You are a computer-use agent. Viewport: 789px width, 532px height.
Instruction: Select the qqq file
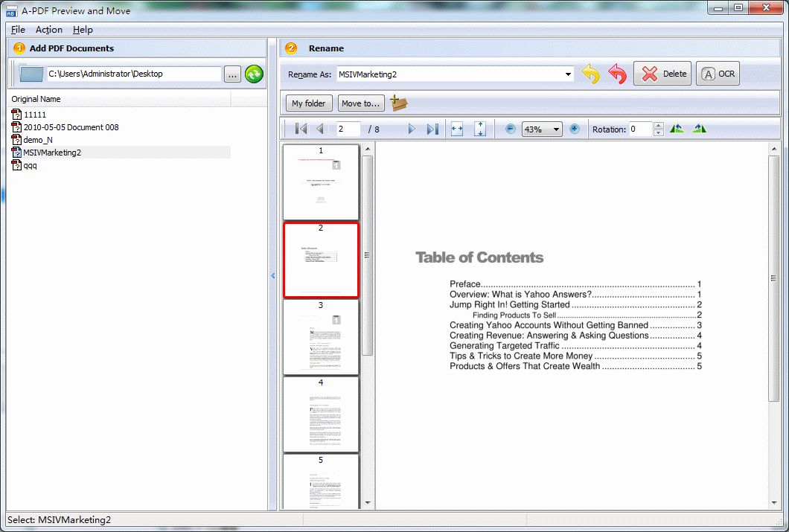(x=31, y=165)
